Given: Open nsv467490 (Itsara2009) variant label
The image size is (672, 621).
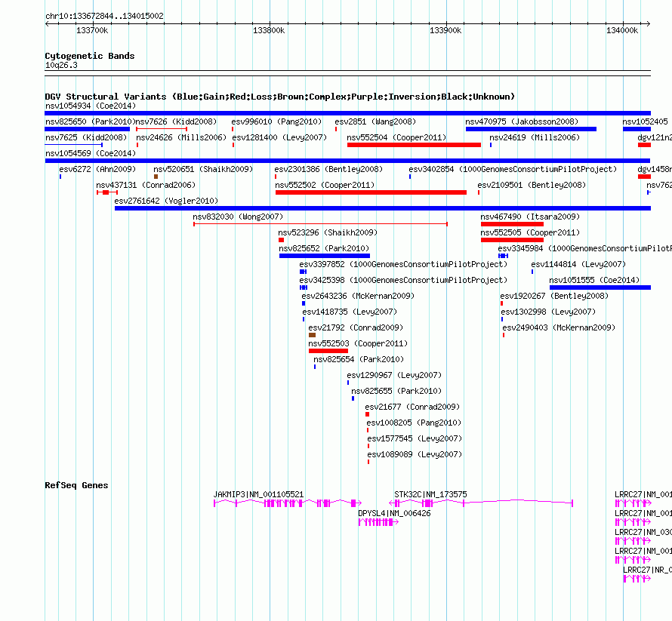Looking at the screenshot, I should [530, 217].
